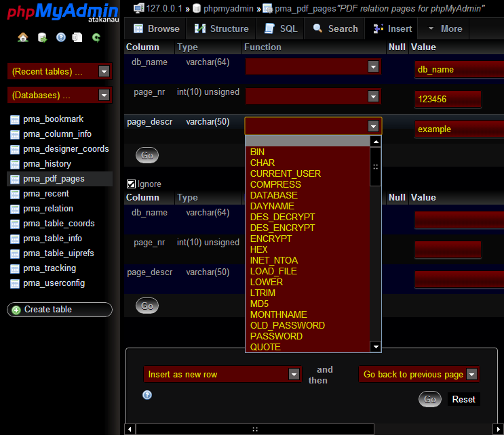Click function list scrollbar down arrow
The width and height of the screenshot is (504, 435).
[x=375, y=347]
